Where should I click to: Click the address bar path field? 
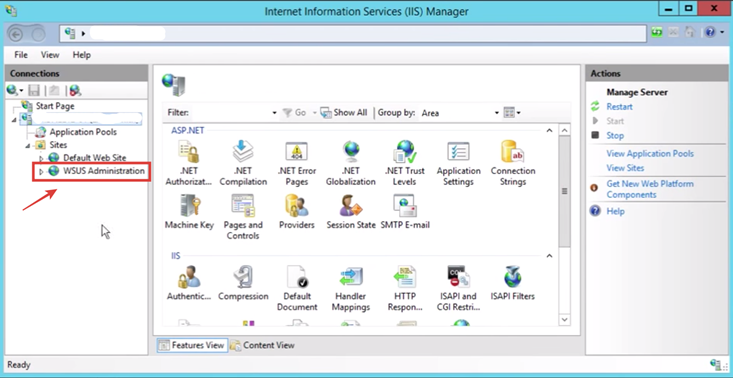pos(353,33)
